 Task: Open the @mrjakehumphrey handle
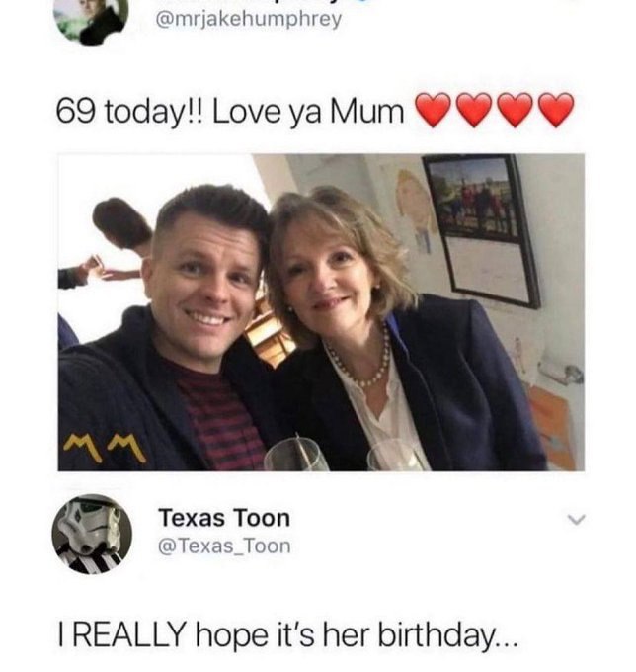[x=249, y=20]
